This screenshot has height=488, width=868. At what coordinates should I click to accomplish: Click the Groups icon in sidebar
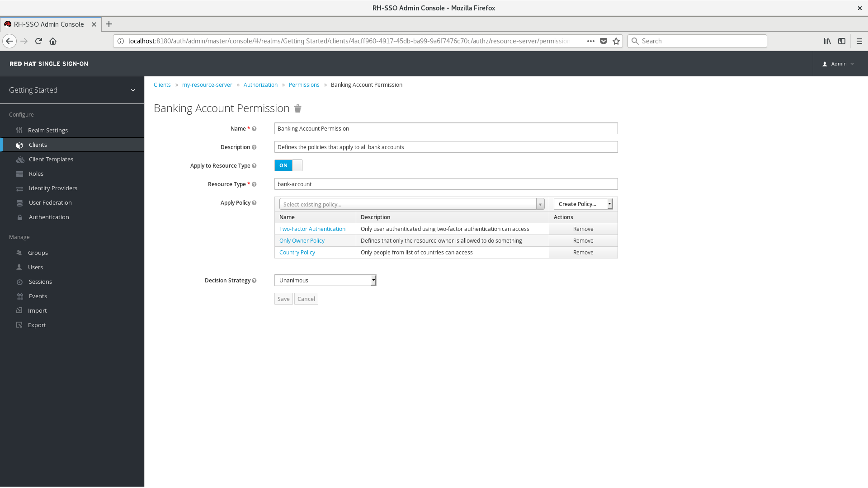coord(20,253)
